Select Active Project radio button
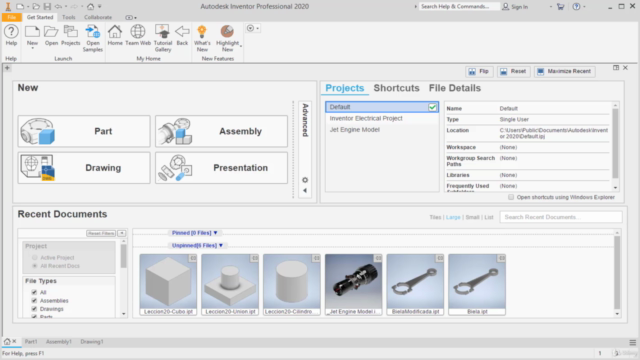 pyautogui.click(x=35, y=258)
